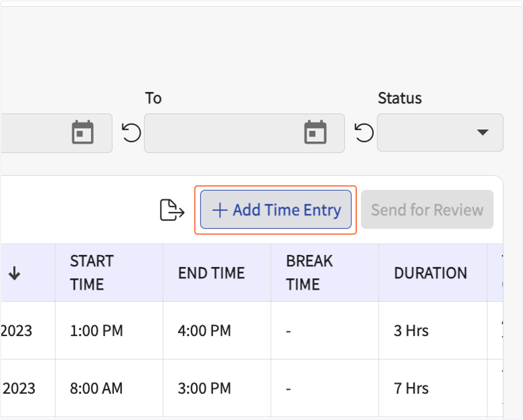The image size is (523, 420).
Task: Select the 8:00 AM start time cell
Action: [x=109, y=388]
